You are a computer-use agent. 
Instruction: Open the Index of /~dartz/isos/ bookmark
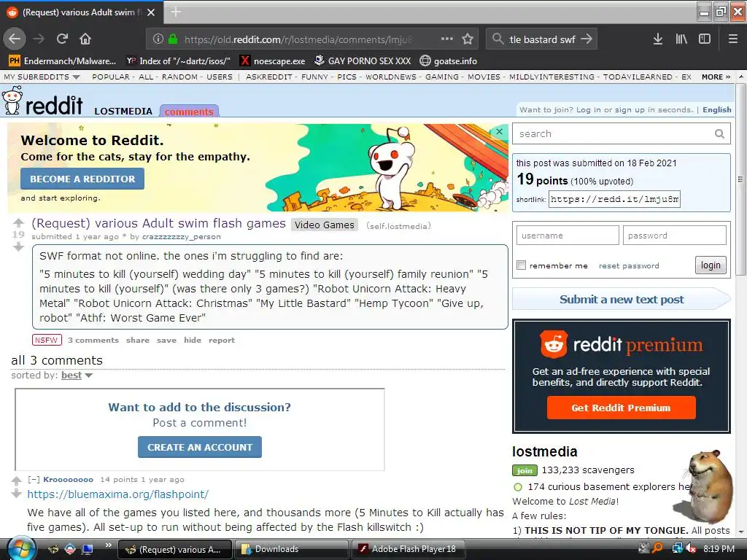(x=178, y=61)
